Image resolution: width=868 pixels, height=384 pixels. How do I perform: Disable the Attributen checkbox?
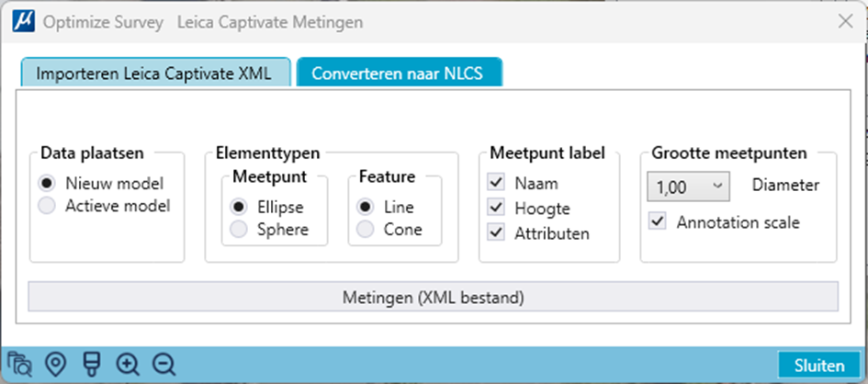pyautogui.click(x=496, y=232)
